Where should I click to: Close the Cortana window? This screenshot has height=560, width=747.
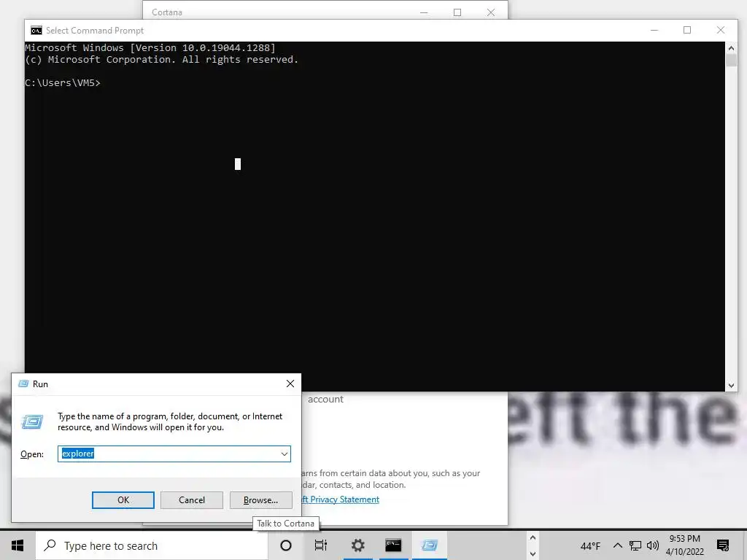(x=491, y=12)
